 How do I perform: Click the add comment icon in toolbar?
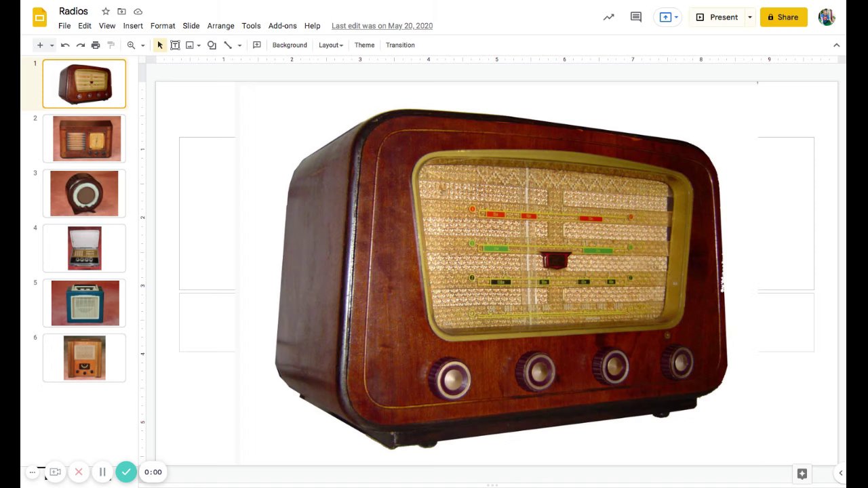(x=257, y=45)
